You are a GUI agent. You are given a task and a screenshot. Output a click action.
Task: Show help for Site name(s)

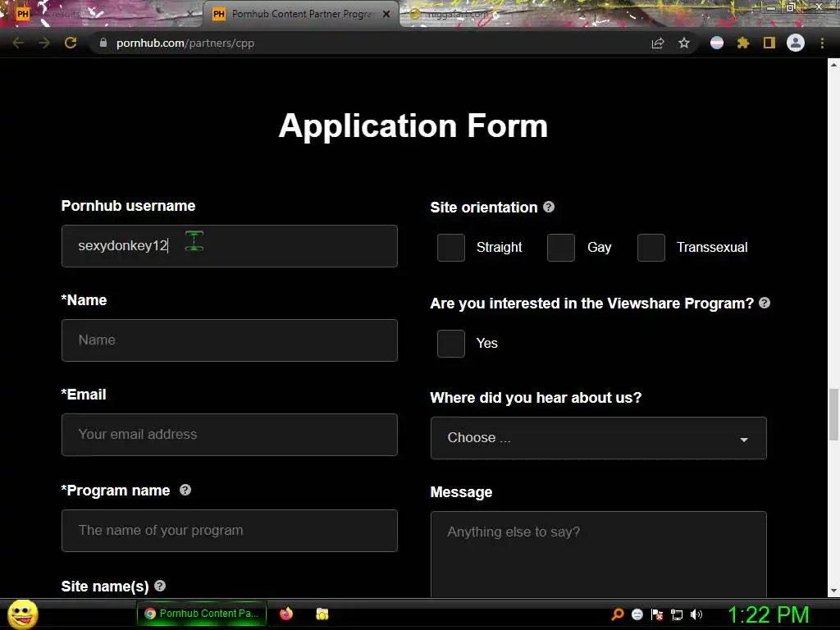[160, 586]
